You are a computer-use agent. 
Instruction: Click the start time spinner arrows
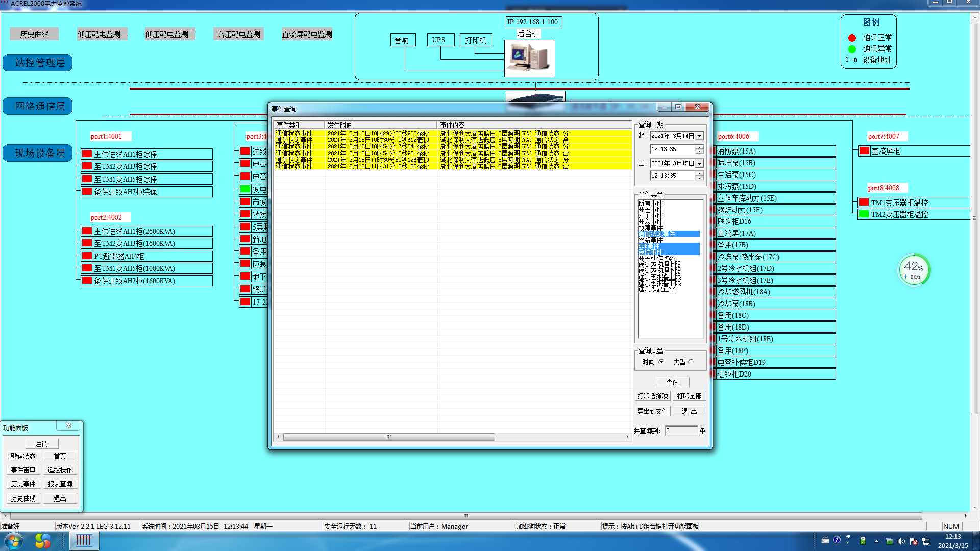click(699, 149)
